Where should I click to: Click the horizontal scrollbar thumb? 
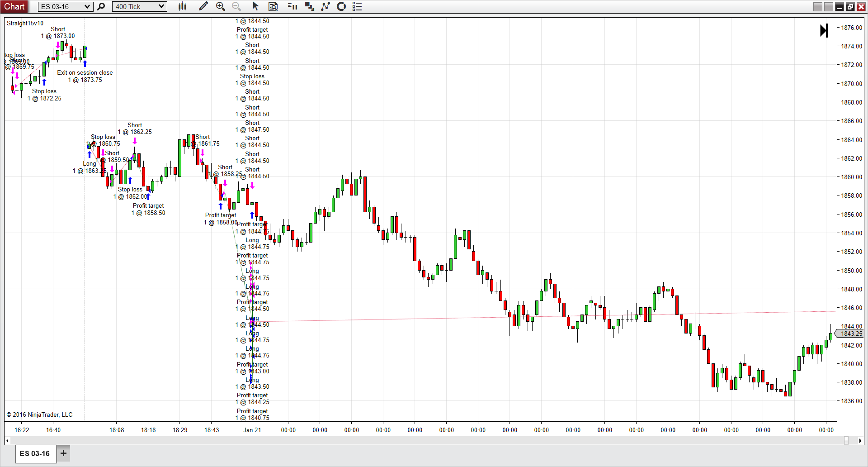[x=846, y=441]
